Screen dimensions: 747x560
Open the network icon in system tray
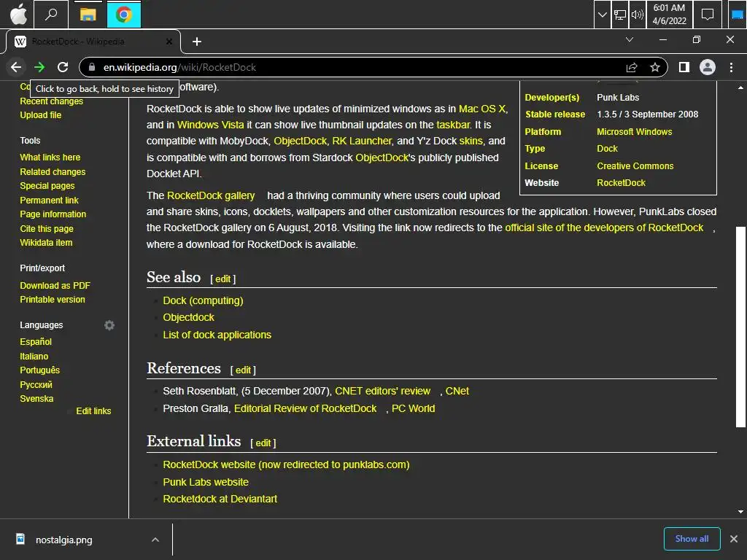620,15
